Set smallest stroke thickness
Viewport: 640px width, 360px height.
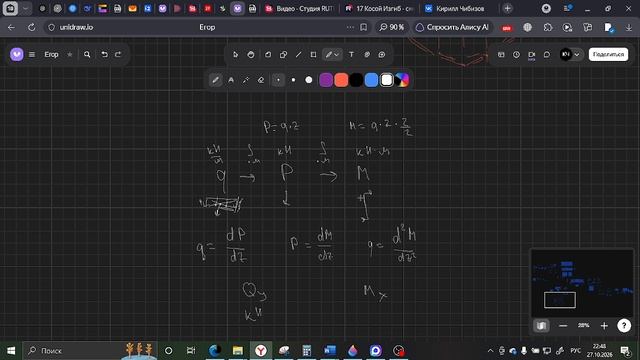coord(278,80)
